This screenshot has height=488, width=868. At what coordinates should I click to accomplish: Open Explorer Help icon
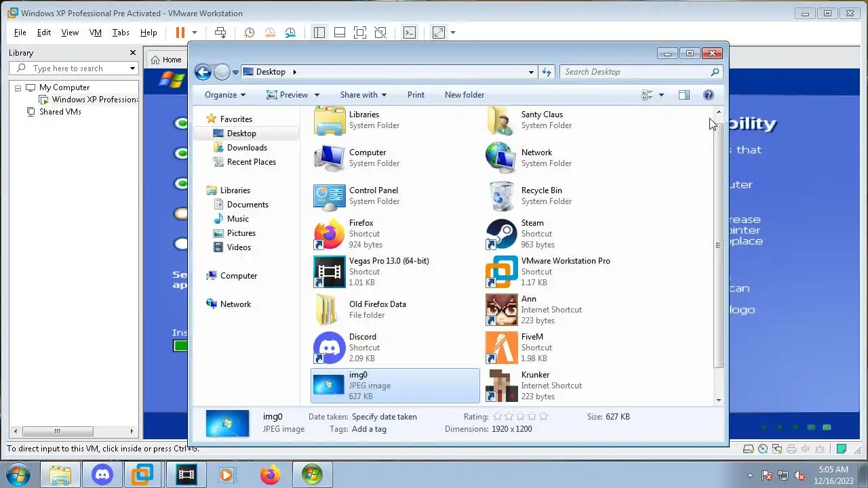pos(709,95)
